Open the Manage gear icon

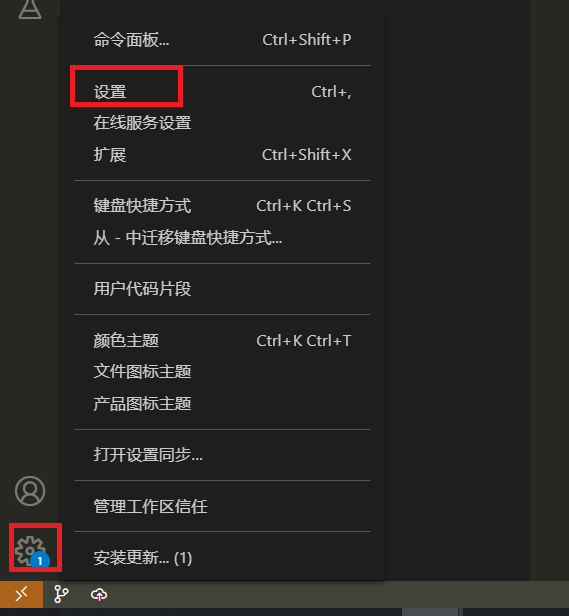tap(30, 550)
